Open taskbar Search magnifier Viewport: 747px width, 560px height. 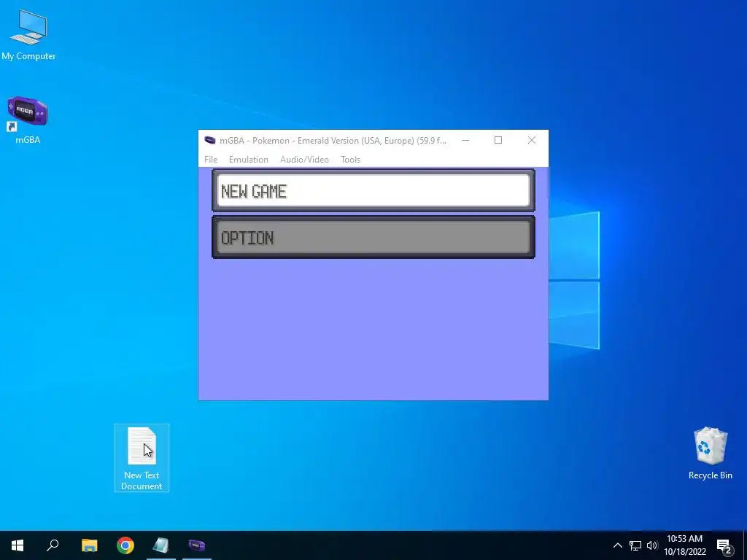click(53, 545)
